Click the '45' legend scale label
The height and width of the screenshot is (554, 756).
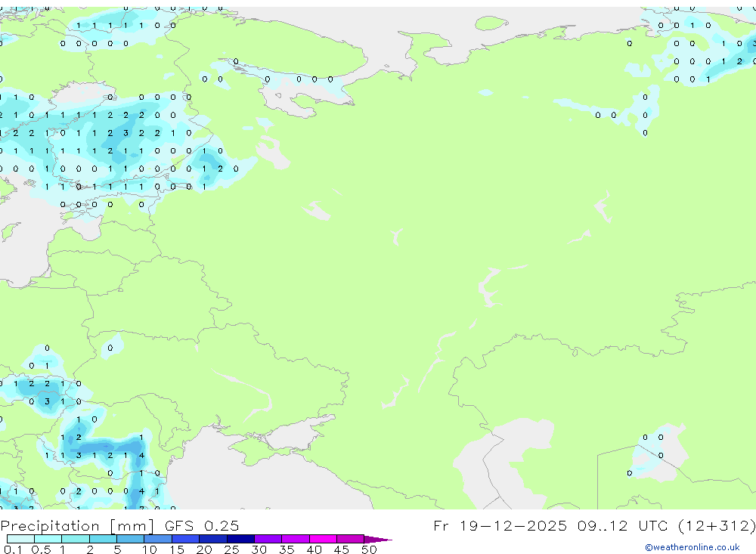pyautogui.click(x=342, y=549)
